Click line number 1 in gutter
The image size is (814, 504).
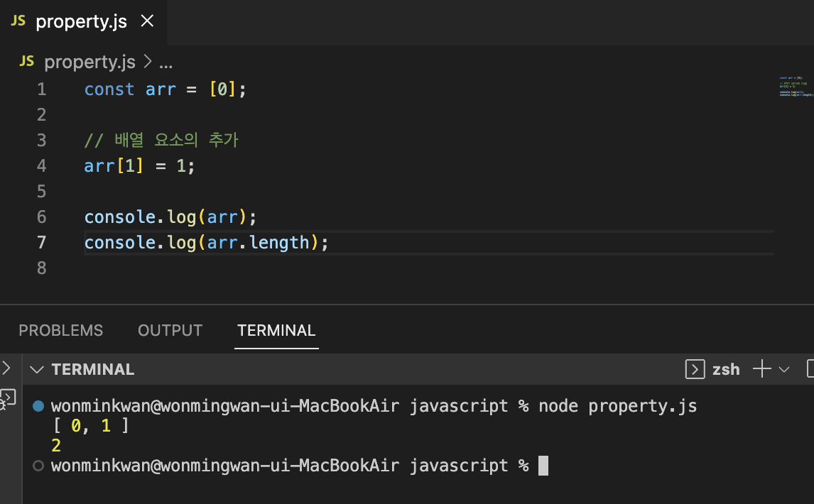pos(41,89)
